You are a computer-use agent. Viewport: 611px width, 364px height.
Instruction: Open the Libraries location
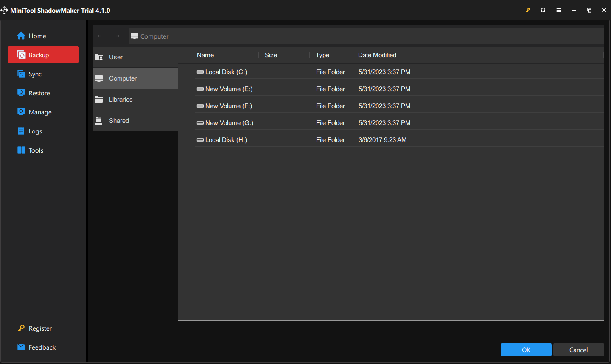pos(121,99)
